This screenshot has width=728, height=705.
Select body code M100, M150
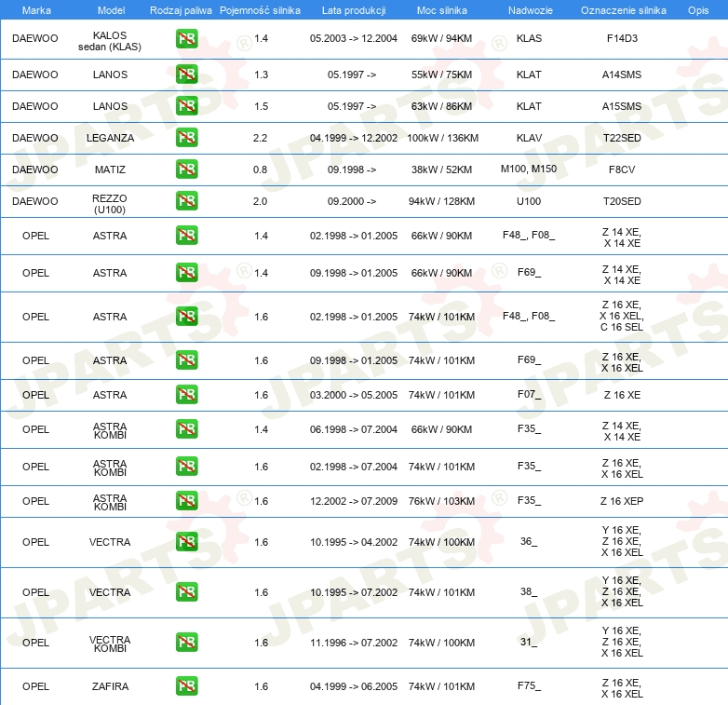coord(529,169)
